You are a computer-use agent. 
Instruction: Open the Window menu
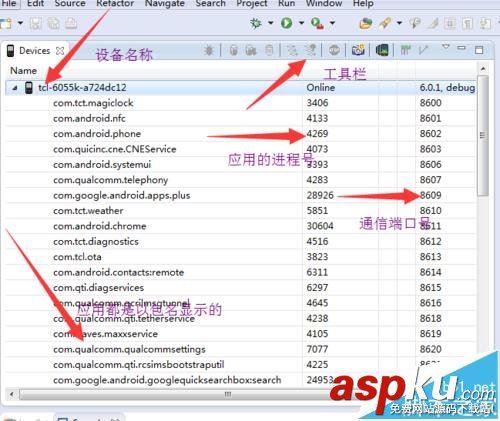[x=324, y=3]
